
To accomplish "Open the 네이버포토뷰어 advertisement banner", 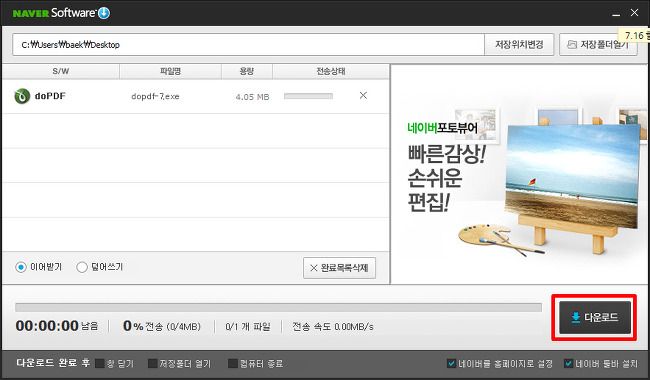I will pos(519,174).
